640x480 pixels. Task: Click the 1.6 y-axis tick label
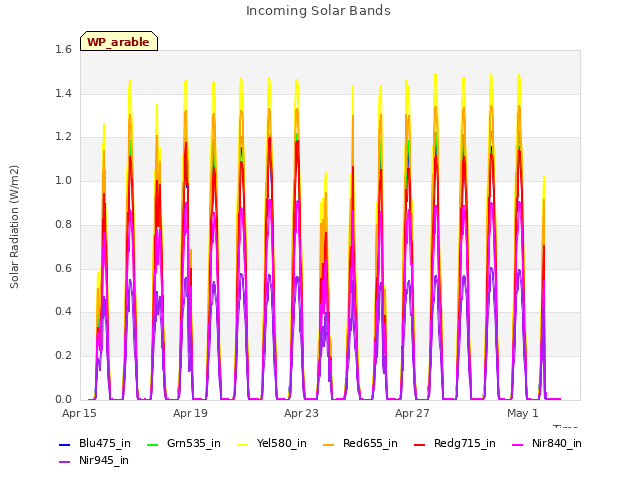tap(63, 50)
